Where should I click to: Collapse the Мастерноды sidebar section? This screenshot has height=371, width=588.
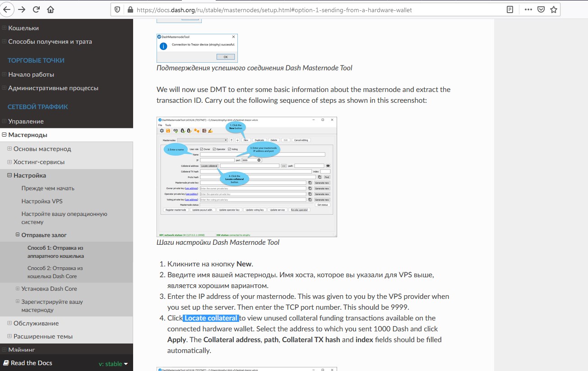(4, 135)
